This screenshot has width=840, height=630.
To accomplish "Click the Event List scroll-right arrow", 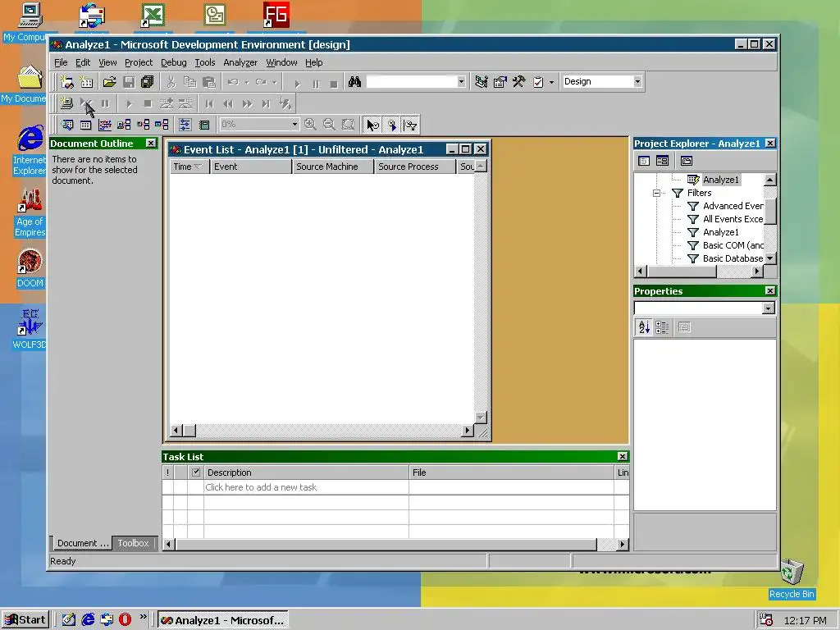I will (468, 430).
